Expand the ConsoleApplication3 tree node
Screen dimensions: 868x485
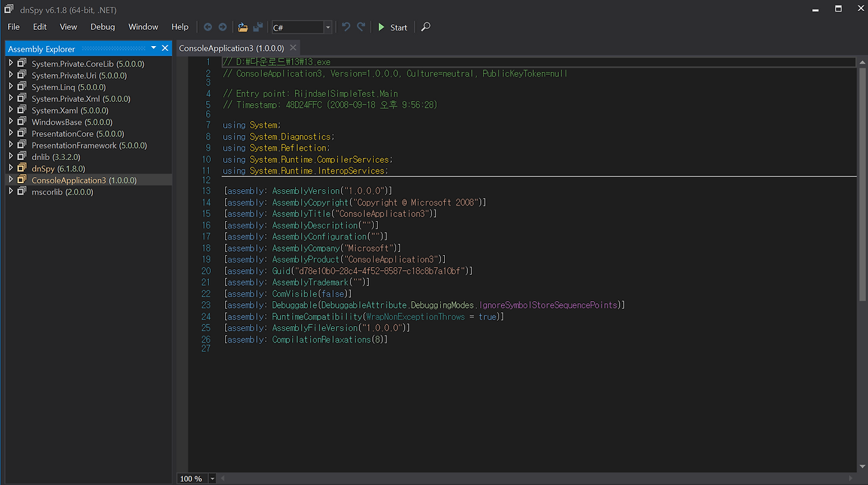pos(10,180)
